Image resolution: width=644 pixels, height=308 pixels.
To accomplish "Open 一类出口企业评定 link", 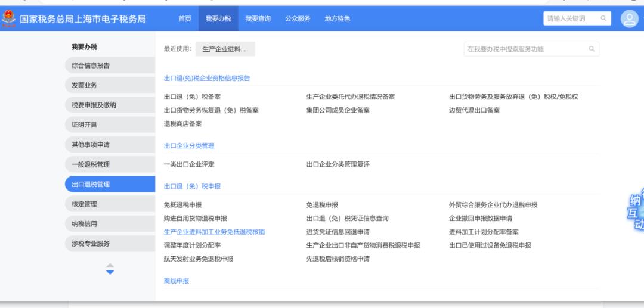I will click(188, 164).
